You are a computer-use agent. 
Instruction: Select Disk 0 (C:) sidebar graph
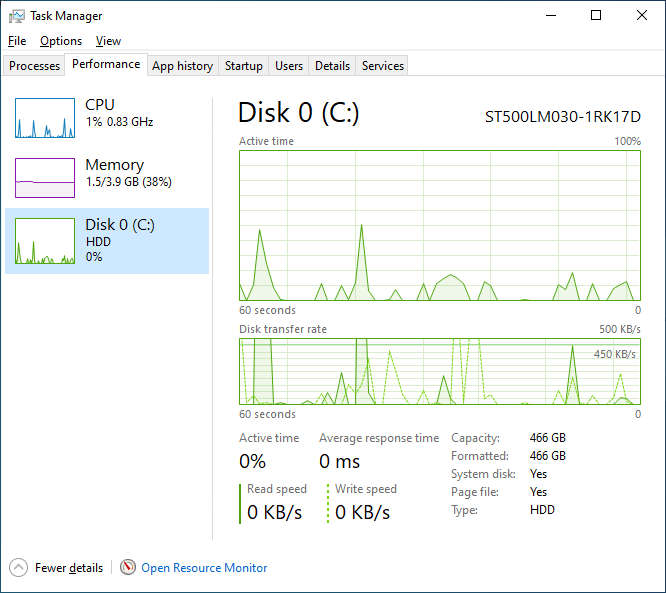click(45, 241)
